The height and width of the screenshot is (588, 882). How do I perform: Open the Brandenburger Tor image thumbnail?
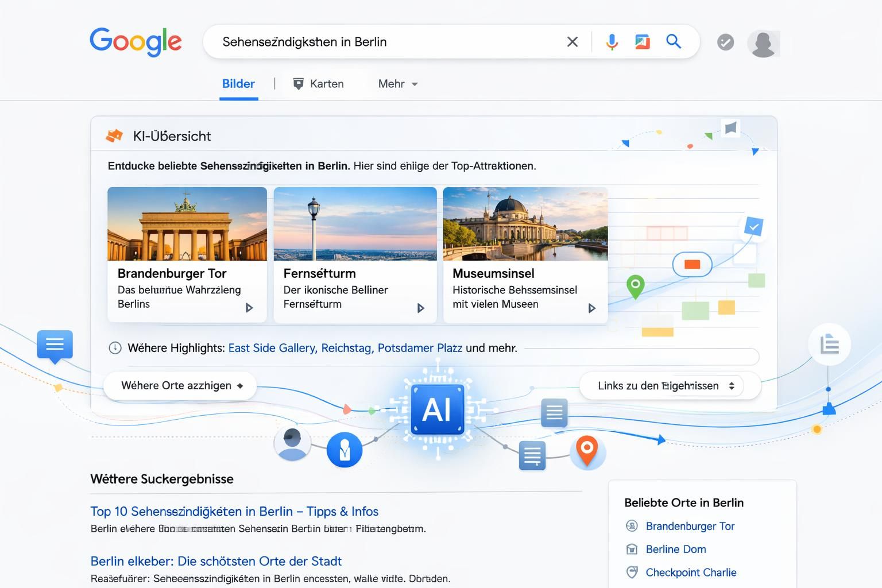click(x=187, y=224)
